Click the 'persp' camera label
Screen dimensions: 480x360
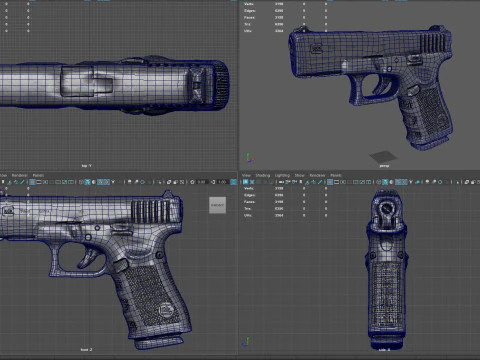coord(384,165)
